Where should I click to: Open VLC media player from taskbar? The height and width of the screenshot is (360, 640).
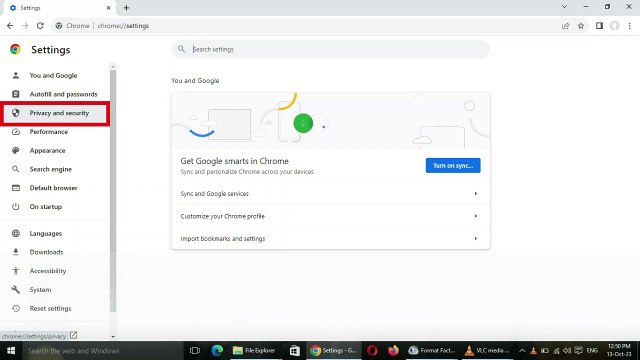487,351
